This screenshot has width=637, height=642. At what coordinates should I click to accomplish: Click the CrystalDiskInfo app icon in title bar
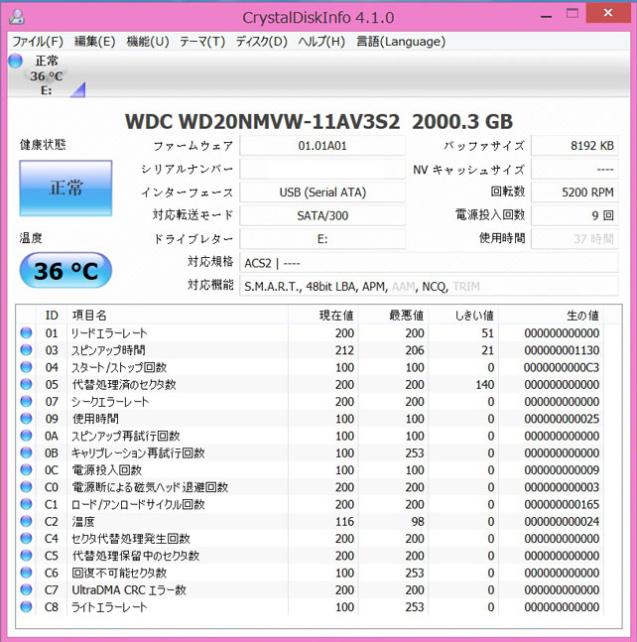tap(17, 17)
